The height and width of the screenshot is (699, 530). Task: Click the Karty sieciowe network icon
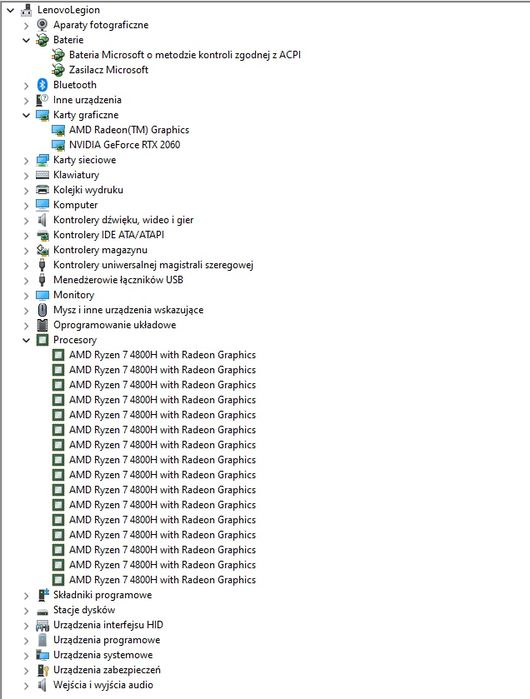click(x=42, y=160)
